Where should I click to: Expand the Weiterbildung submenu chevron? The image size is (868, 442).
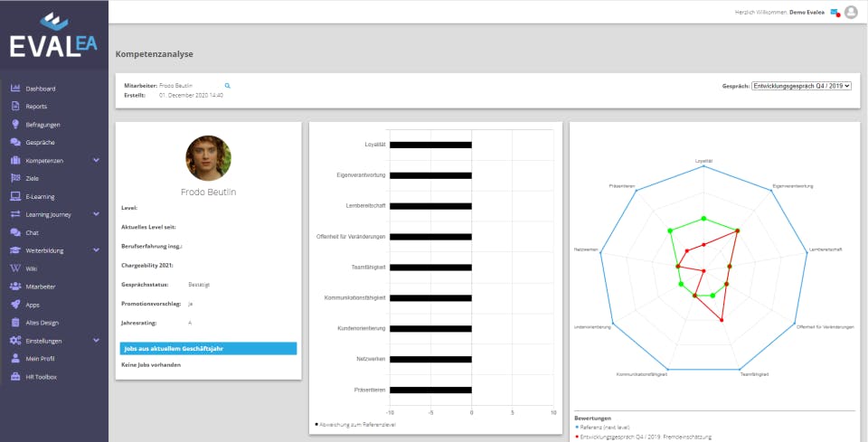pos(97,250)
